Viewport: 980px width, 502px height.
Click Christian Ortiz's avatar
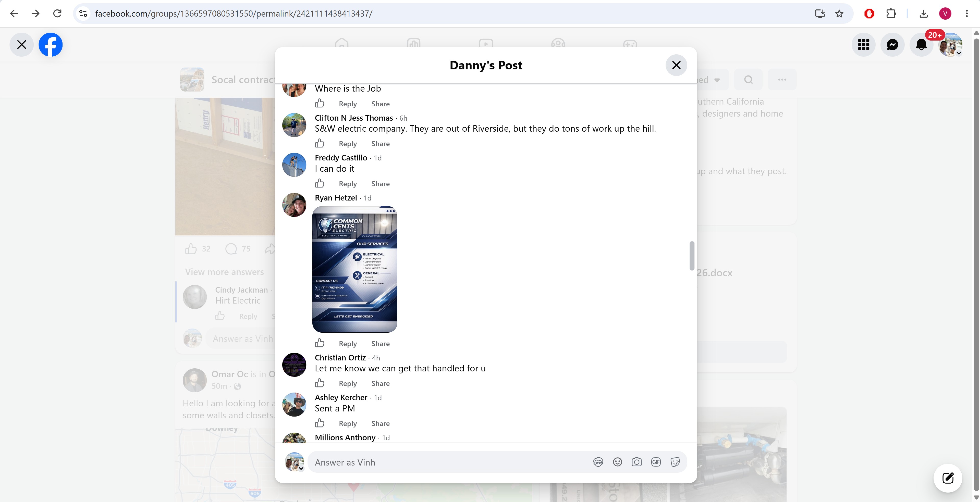[294, 365]
